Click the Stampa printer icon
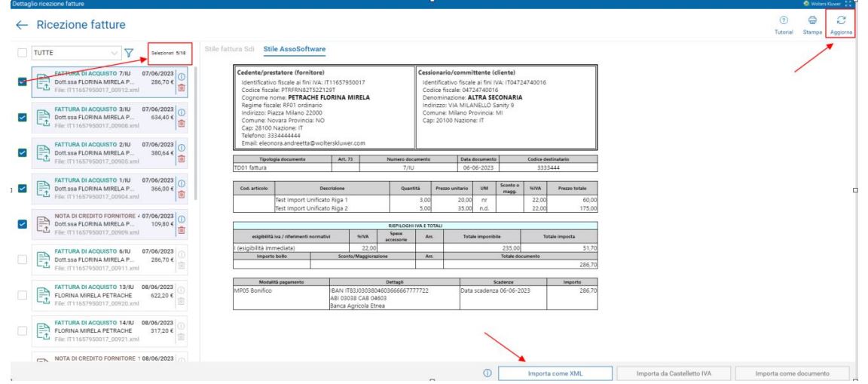This screenshot has height=384, width=868. 812,20
